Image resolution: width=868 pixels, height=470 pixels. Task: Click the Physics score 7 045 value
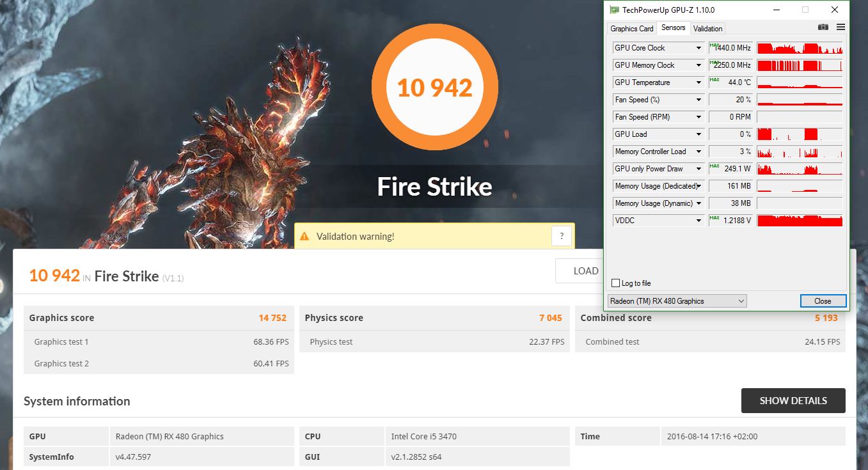(x=550, y=318)
